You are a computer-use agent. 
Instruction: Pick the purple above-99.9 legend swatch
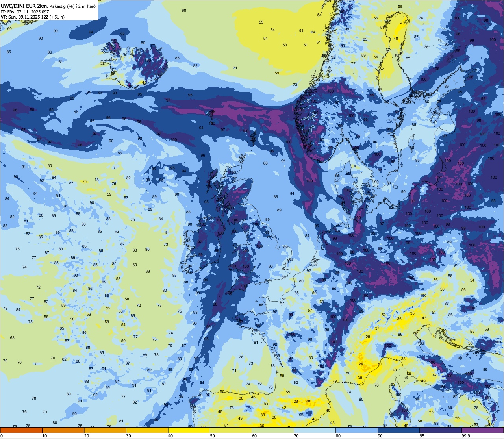tap(482, 430)
